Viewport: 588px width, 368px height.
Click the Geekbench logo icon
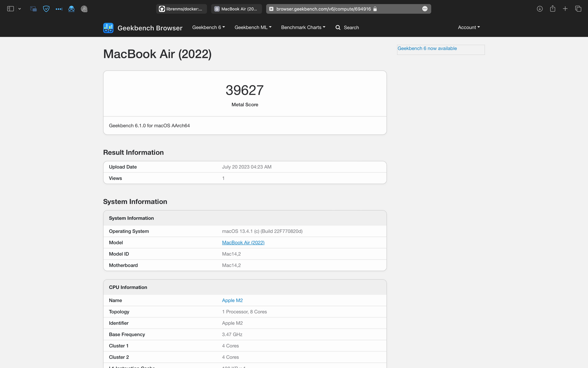(108, 28)
